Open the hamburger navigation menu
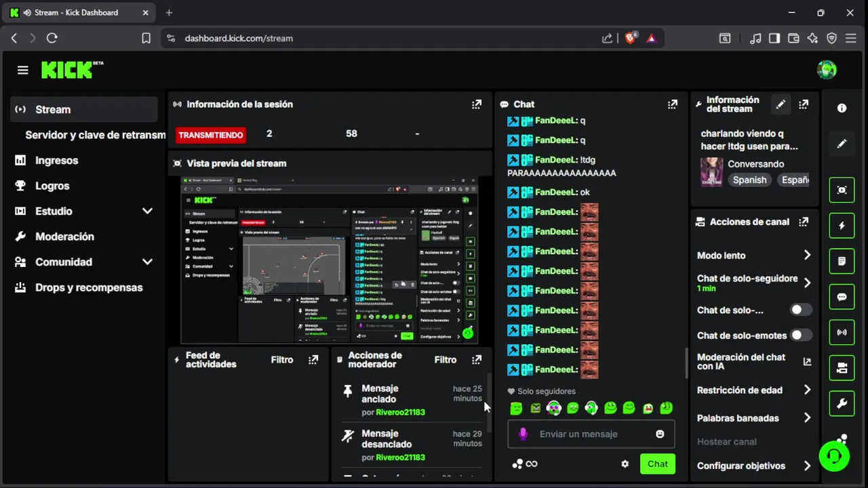 [x=23, y=70]
